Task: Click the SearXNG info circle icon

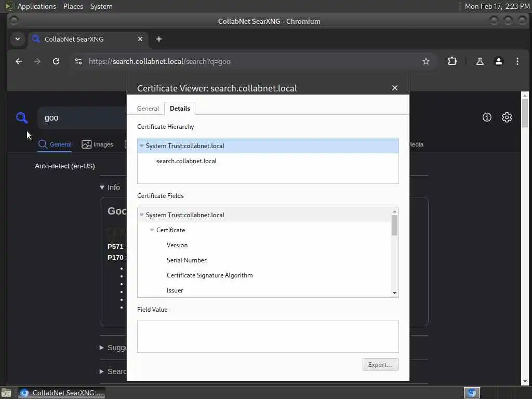Action: click(487, 117)
